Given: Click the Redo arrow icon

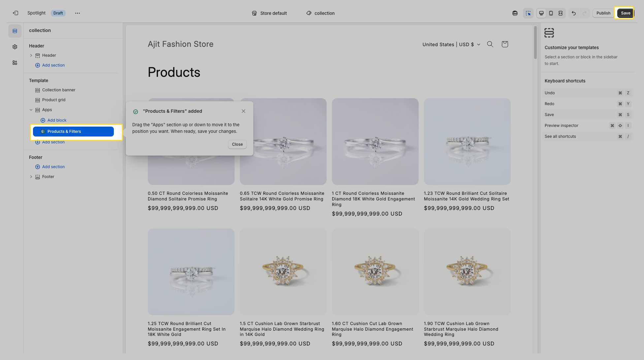Looking at the screenshot, I should tap(585, 13).
